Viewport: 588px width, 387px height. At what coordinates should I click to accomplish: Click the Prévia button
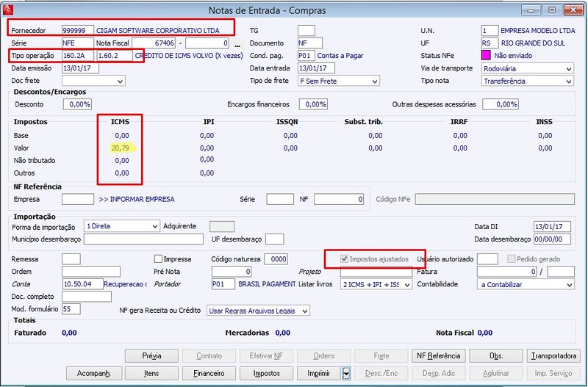pyautogui.click(x=151, y=356)
